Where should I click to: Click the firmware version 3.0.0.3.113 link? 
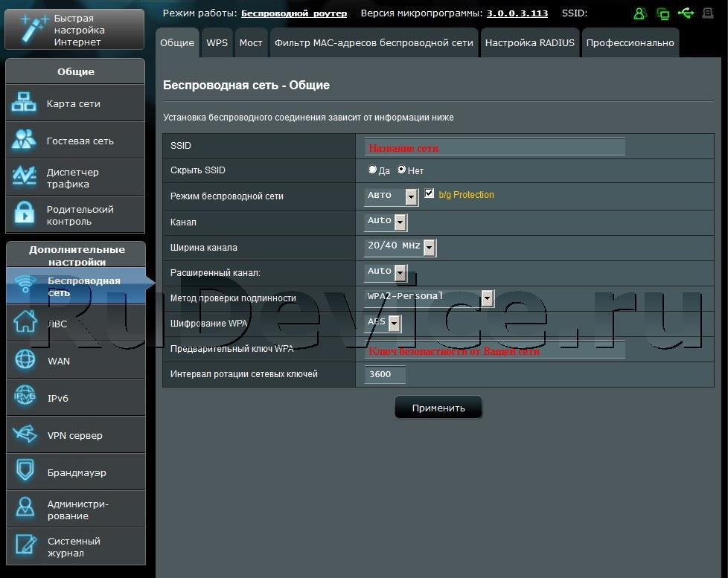[x=517, y=13]
